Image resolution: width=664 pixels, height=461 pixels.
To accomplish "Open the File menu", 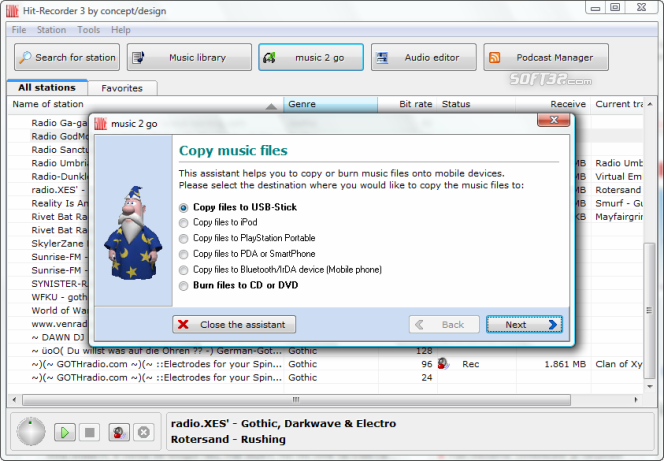I will tap(19, 30).
